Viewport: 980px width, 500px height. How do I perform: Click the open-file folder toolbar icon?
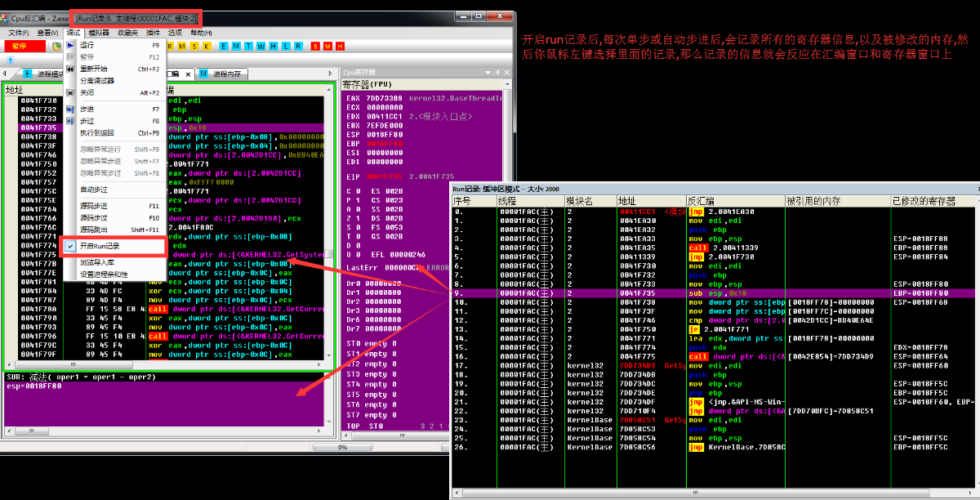57,47
